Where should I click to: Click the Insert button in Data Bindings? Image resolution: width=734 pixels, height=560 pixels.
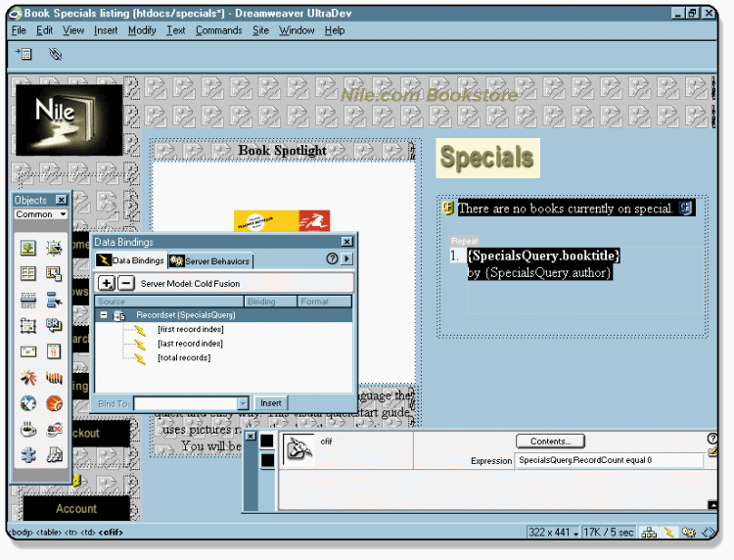pyautogui.click(x=270, y=403)
